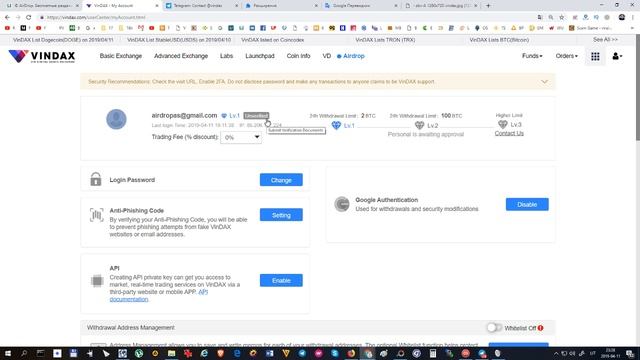Open the Trading Fee discount dropdown
The image size is (640, 360).
pos(241,137)
